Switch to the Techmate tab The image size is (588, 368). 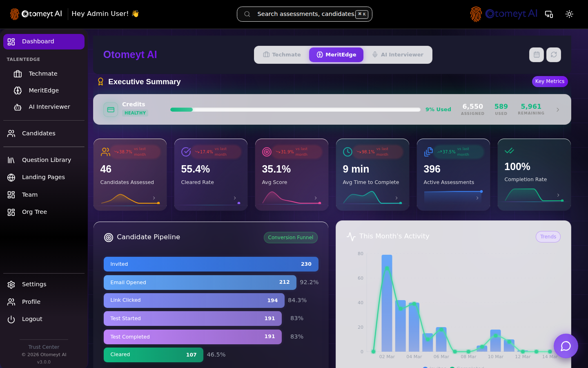tap(282, 55)
